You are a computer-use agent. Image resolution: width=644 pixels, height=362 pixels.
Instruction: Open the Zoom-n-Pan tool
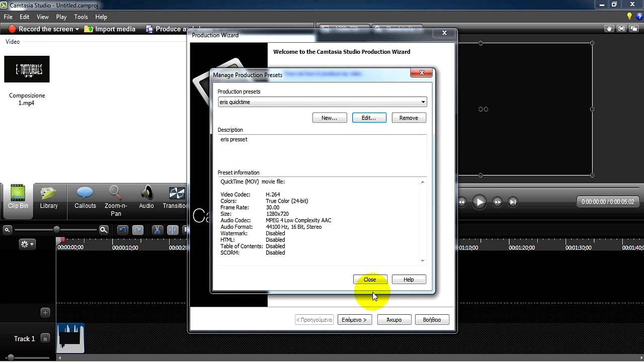[116, 201]
